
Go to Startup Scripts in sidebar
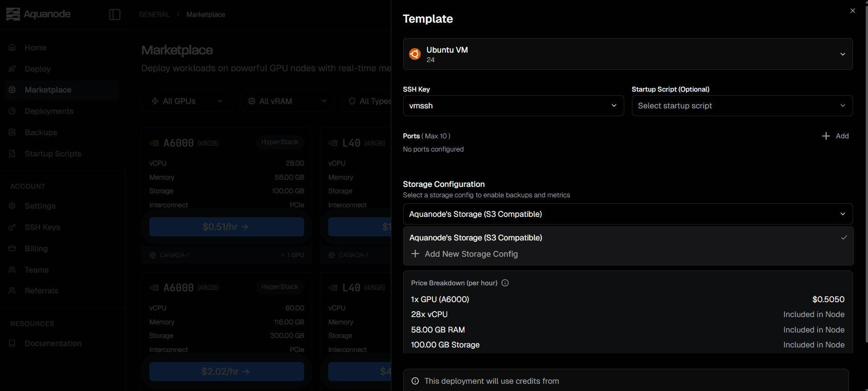[x=53, y=154]
